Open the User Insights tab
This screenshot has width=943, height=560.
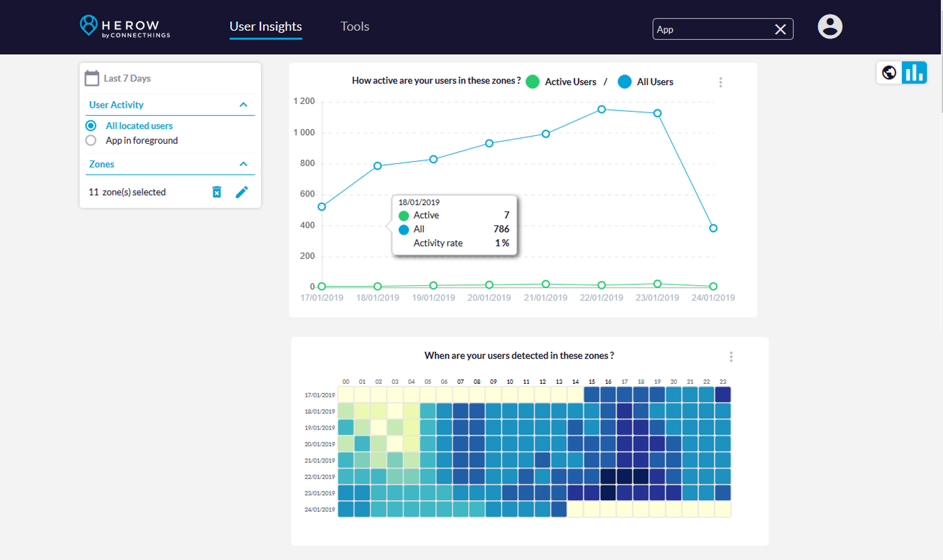pos(265,27)
